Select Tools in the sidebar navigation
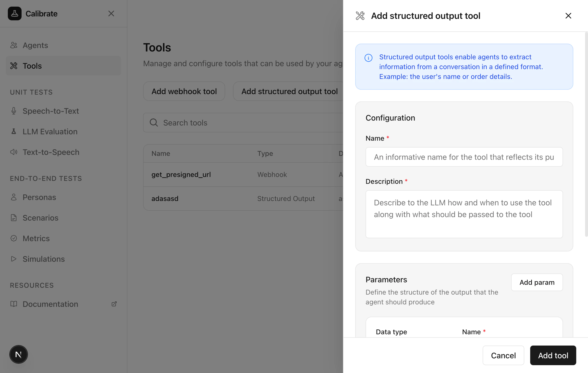 [x=32, y=66]
